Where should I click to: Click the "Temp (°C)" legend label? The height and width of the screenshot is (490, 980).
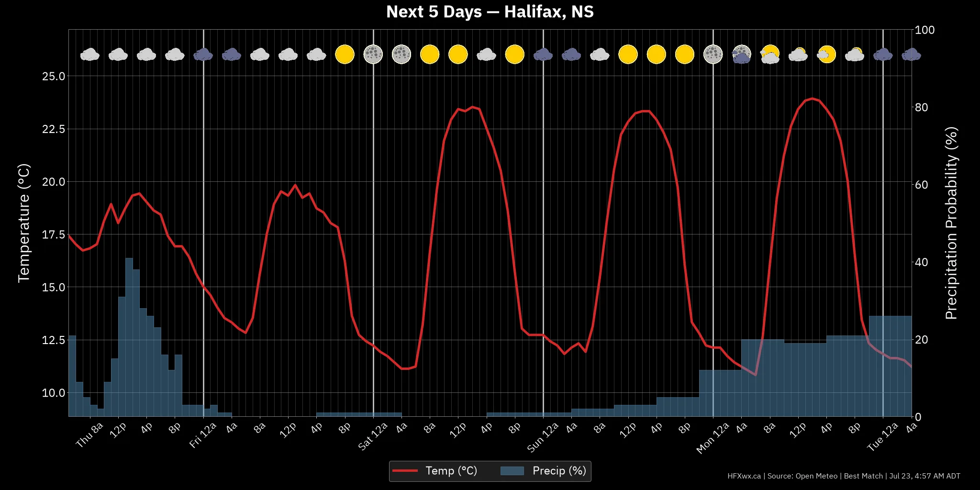pyautogui.click(x=451, y=471)
